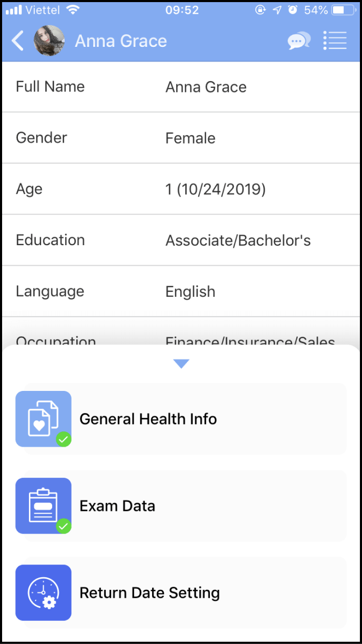Tap green checkmark on Exam Data
This screenshot has width=362, height=644.
[64, 526]
